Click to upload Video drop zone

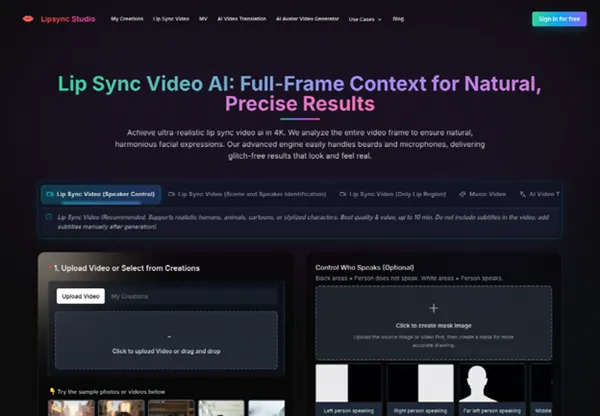[166, 340]
